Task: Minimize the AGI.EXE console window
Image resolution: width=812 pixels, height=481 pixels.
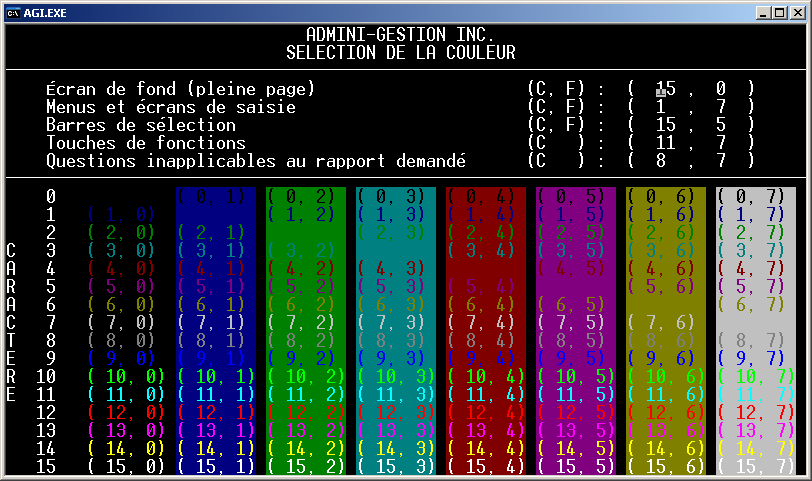Action: [x=761, y=12]
